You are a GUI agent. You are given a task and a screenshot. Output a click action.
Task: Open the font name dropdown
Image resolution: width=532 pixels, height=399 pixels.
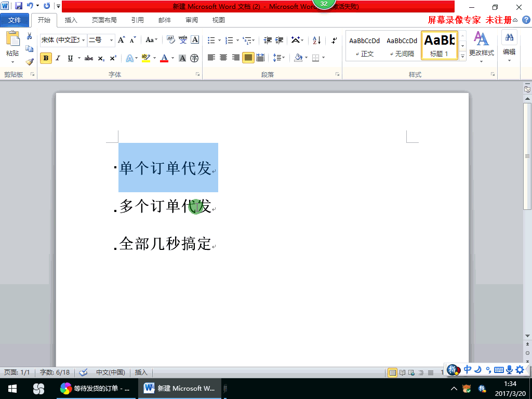point(84,41)
